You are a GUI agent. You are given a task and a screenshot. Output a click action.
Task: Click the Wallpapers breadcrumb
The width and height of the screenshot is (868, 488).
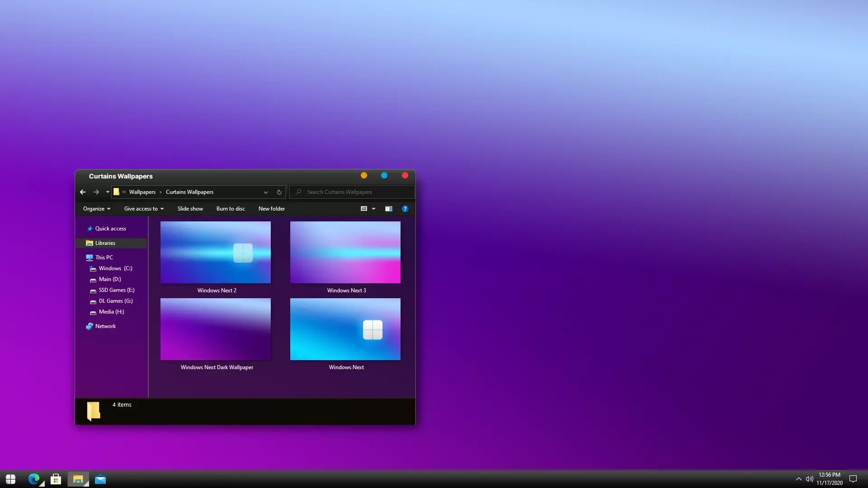point(142,192)
